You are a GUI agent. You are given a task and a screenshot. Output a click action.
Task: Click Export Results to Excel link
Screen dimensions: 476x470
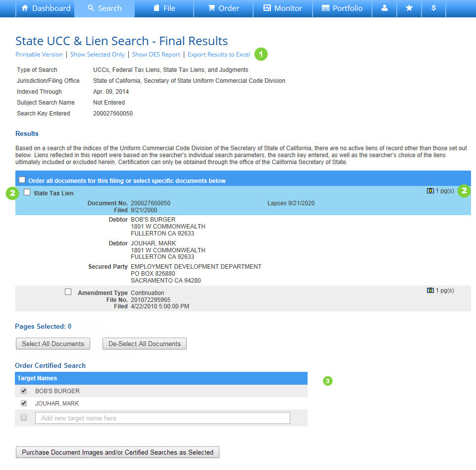pyautogui.click(x=218, y=55)
